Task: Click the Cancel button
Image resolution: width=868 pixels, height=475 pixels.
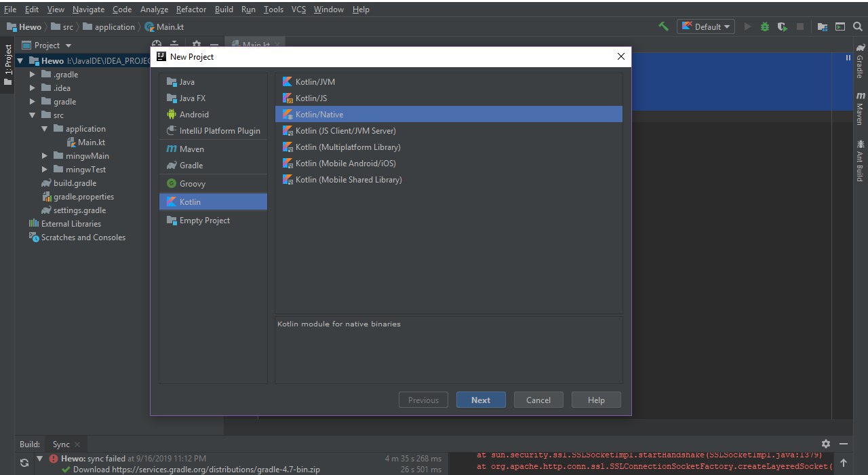Action: pos(538,400)
